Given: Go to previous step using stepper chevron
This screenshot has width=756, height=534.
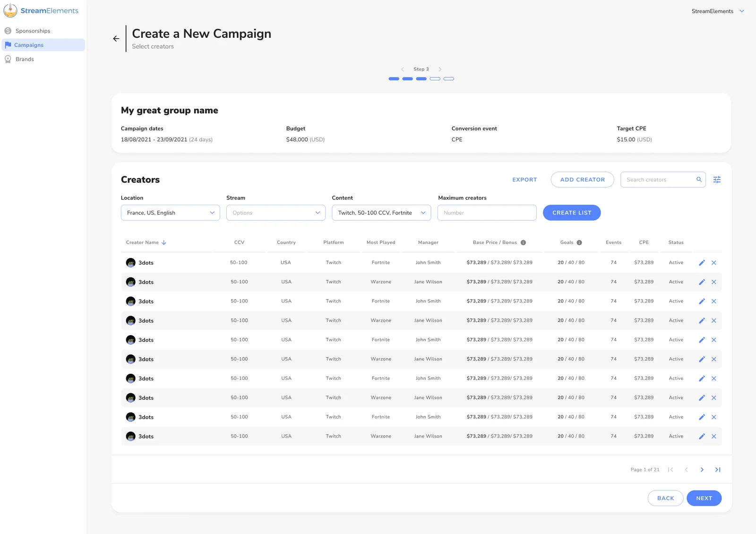Looking at the screenshot, I should pos(403,69).
